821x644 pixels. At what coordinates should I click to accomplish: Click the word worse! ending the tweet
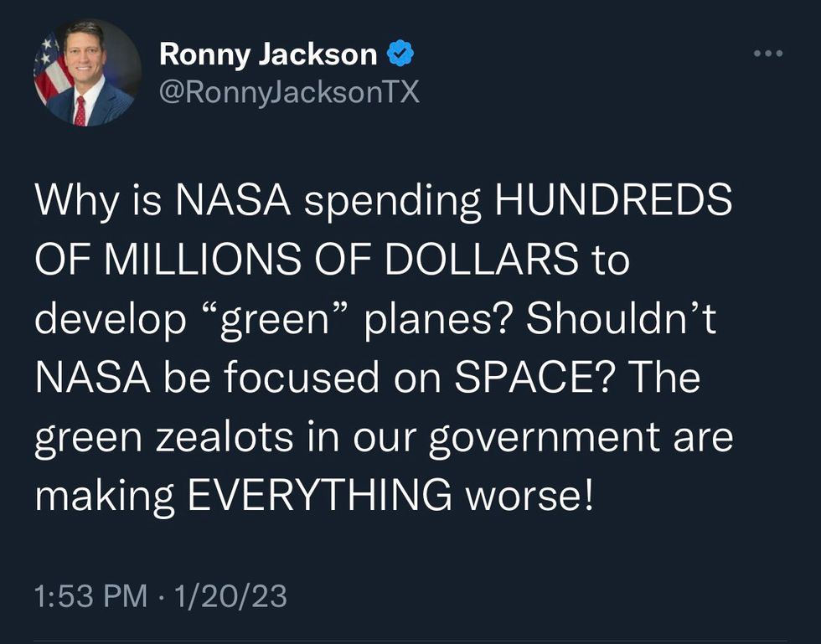529,495
